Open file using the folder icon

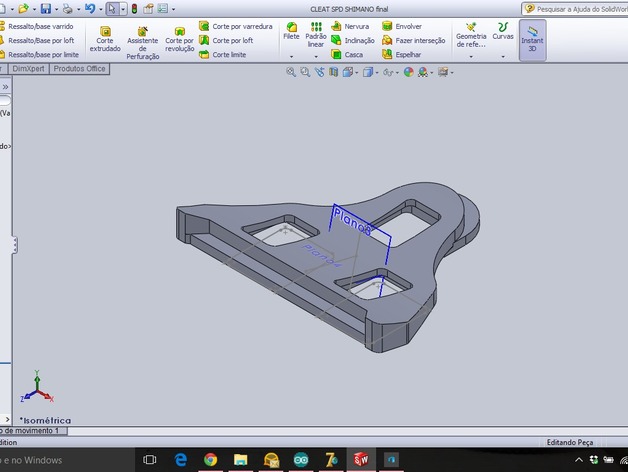pos(24,8)
